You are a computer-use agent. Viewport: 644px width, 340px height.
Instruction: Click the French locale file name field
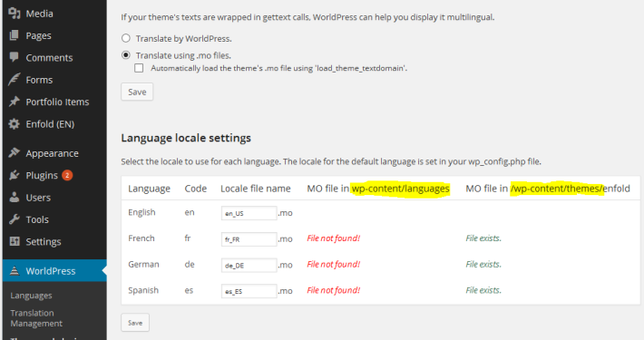(x=249, y=239)
